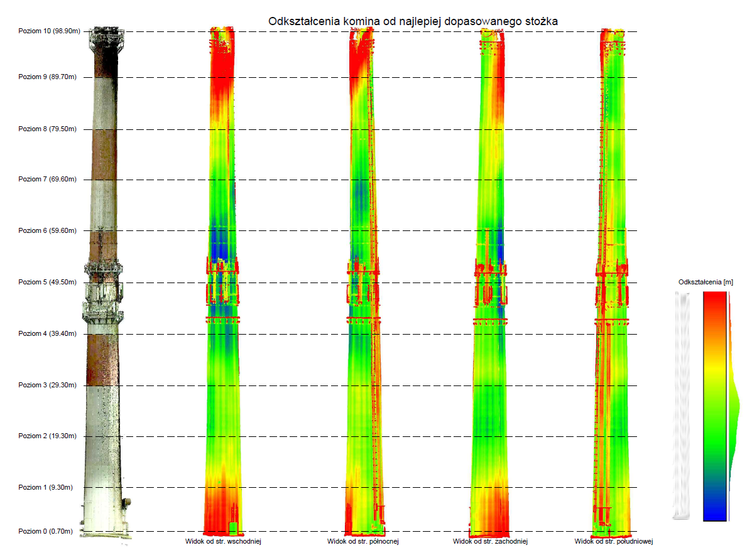Click the title 'Odkształcenia komina od najlepiej dopasowanego stożka'

(x=413, y=21)
